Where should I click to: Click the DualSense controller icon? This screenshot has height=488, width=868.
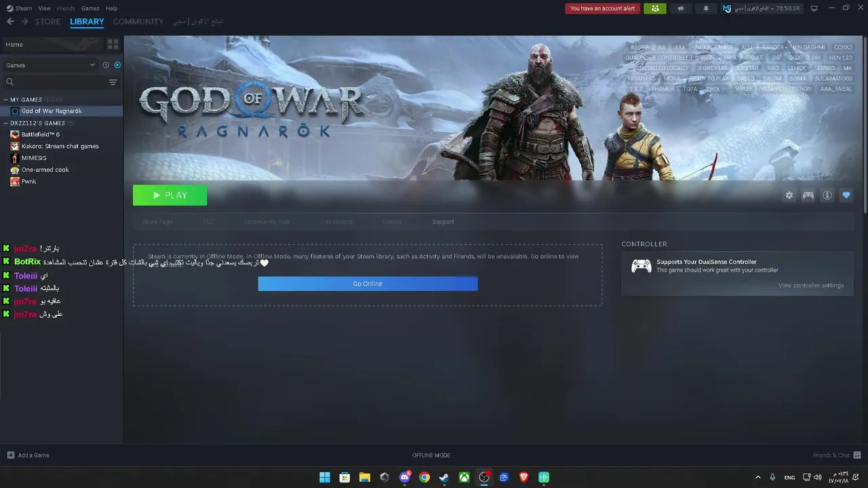tap(642, 266)
